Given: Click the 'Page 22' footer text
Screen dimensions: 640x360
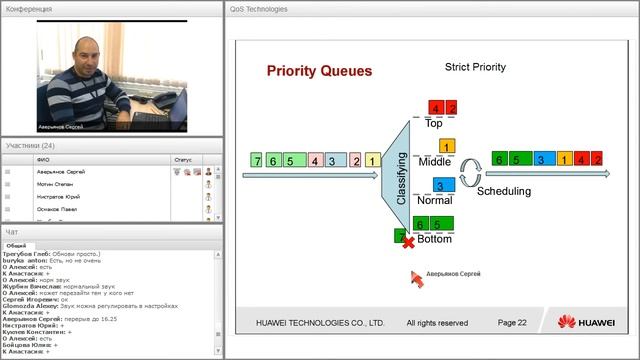Looking at the screenshot, I should click(512, 322).
